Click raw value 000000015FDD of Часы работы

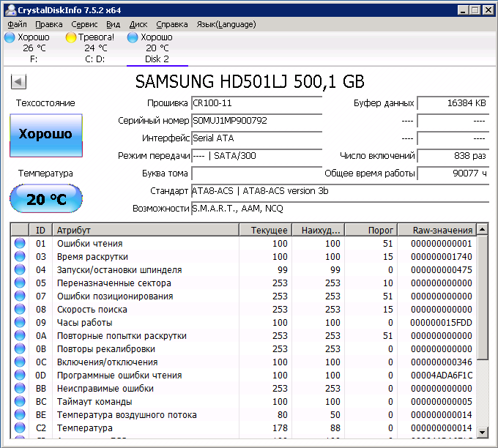[441, 323]
